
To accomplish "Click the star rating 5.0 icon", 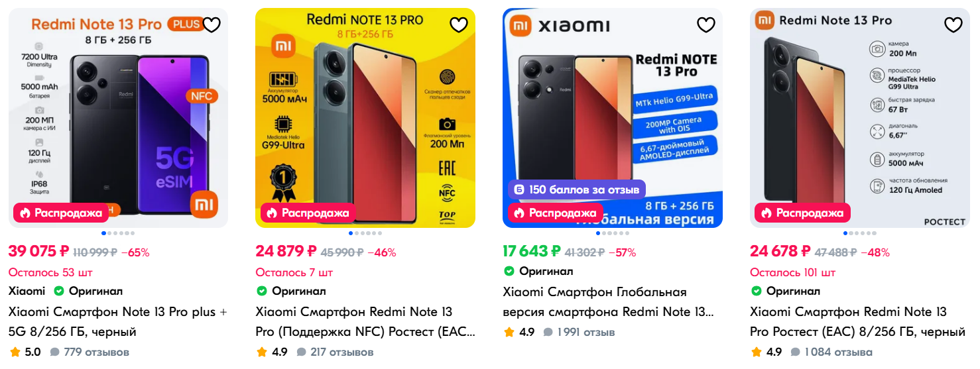I will [15, 352].
